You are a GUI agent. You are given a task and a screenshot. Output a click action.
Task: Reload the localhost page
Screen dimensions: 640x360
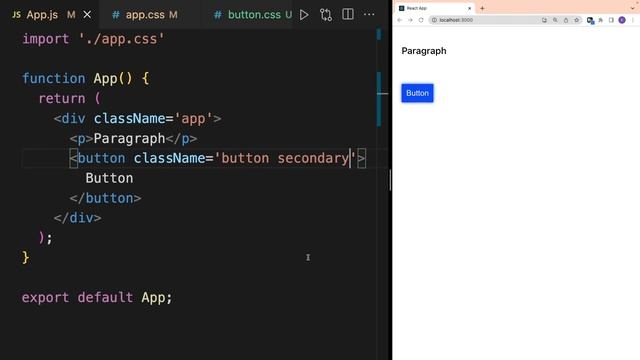point(421,20)
